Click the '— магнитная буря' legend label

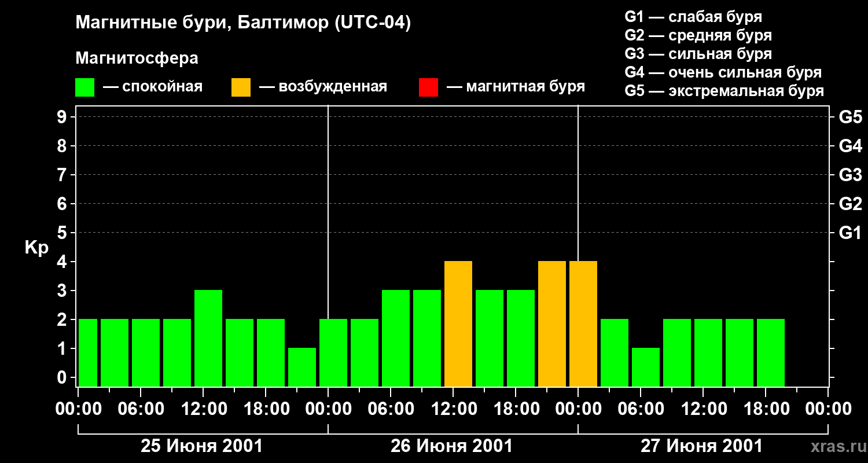(x=516, y=87)
